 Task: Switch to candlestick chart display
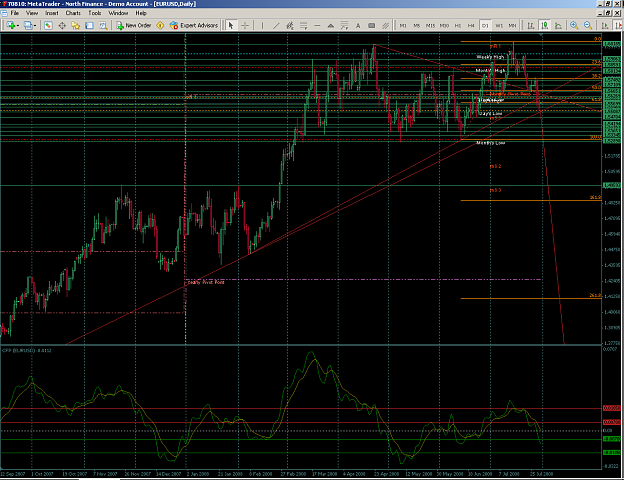[544, 26]
